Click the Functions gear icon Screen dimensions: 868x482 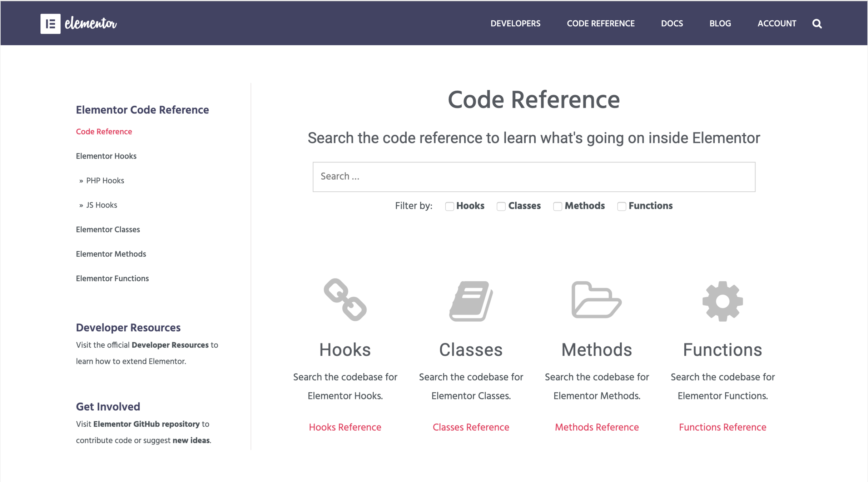722,301
